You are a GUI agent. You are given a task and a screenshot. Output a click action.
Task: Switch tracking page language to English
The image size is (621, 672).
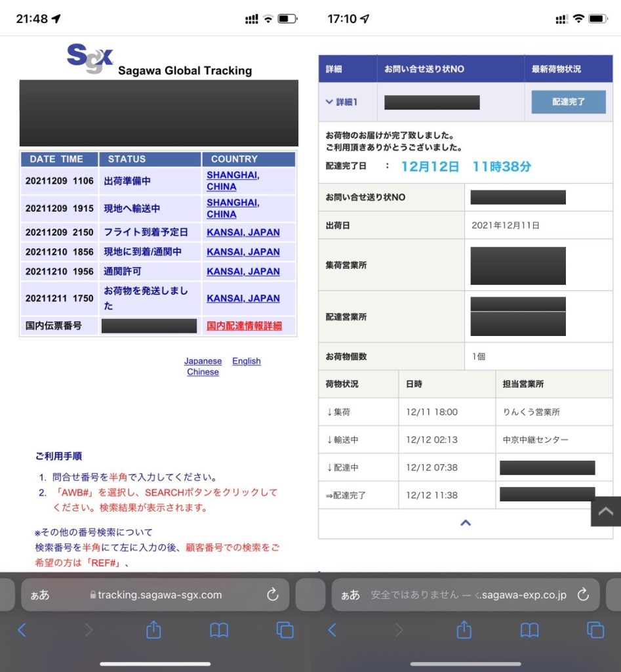[x=247, y=361]
